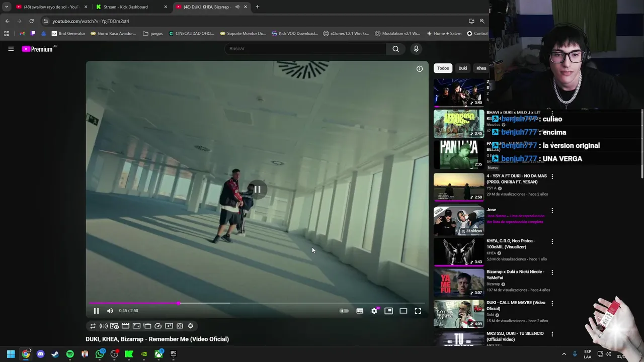Take a video screenshot with camera icon
The width and height of the screenshot is (644, 362).
pyautogui.click(x=180, y=326)
